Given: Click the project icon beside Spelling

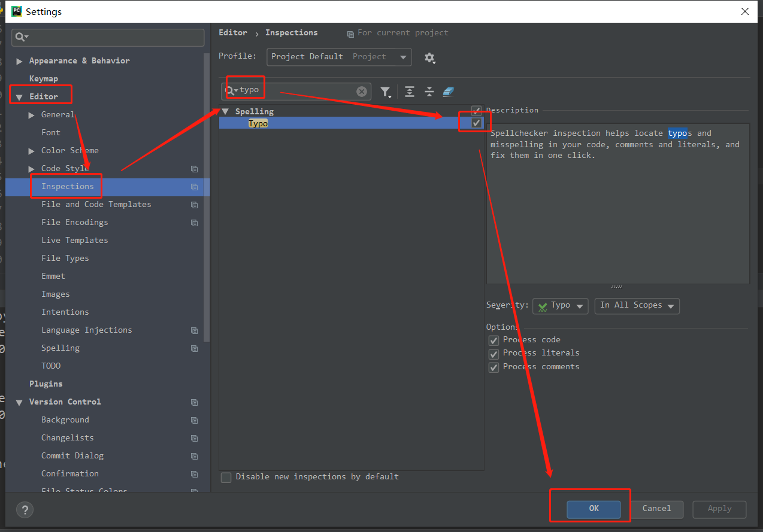Looking at the screenshot, I should [x=194, y=348].
